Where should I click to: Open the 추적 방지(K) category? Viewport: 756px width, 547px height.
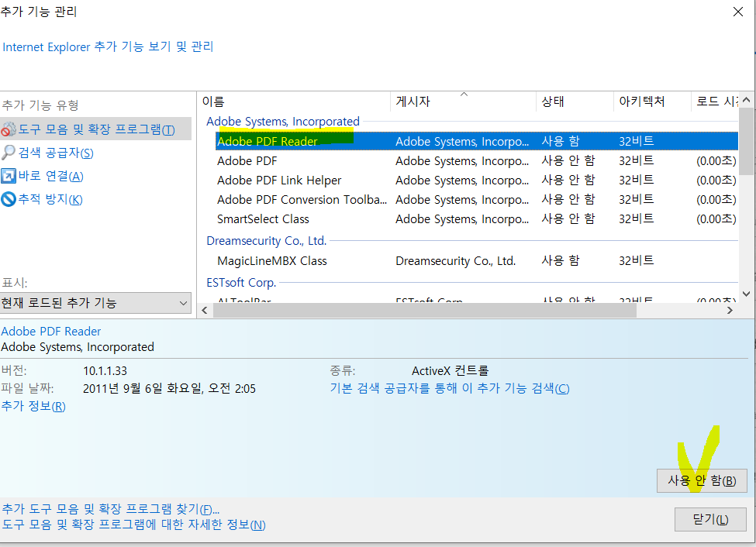click(x=50, y=199)
